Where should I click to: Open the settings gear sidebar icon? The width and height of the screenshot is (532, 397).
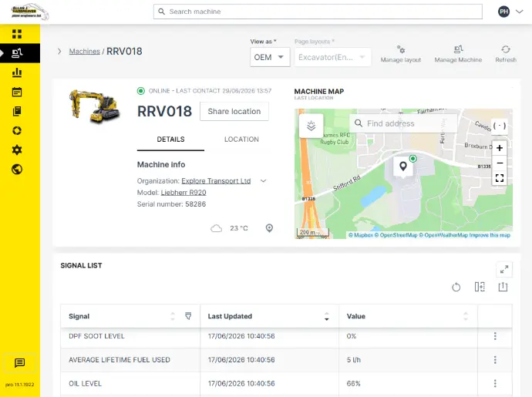click(x=17, y=150)
